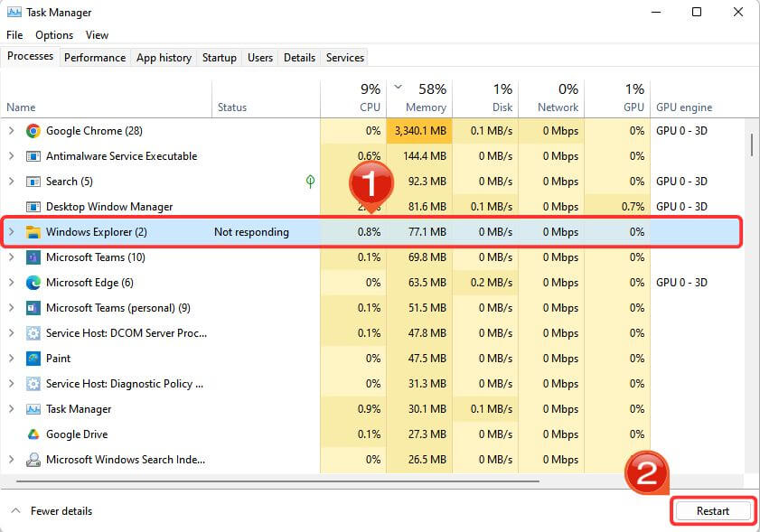Open the Memory column sort dropdown

398,89
